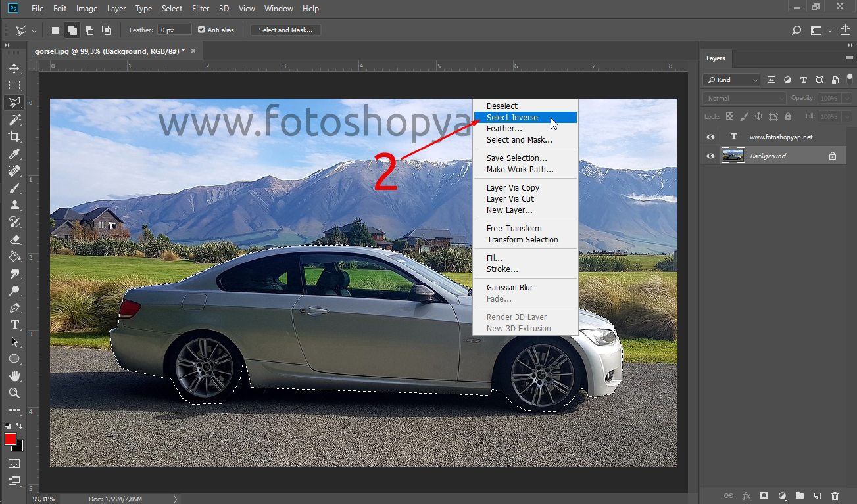The image size is (857, 504).
Task: Select the Brush tool
Action: 14,188
